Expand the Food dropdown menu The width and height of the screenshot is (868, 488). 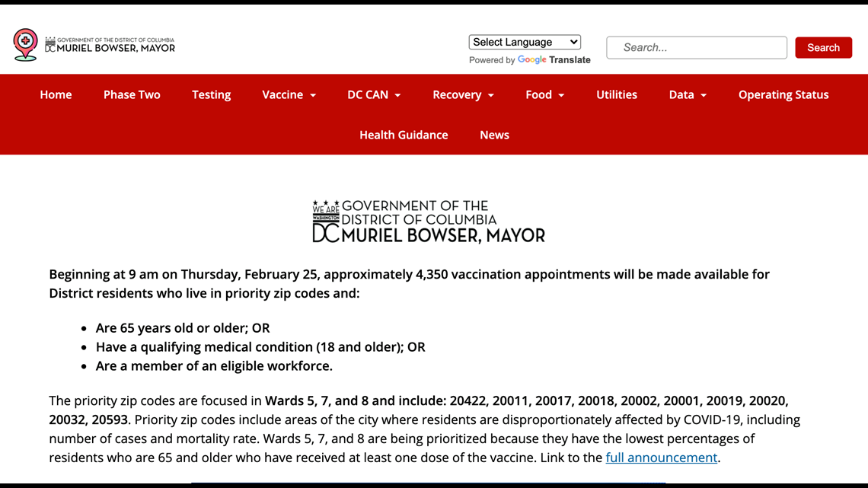[x=544, y=94]
